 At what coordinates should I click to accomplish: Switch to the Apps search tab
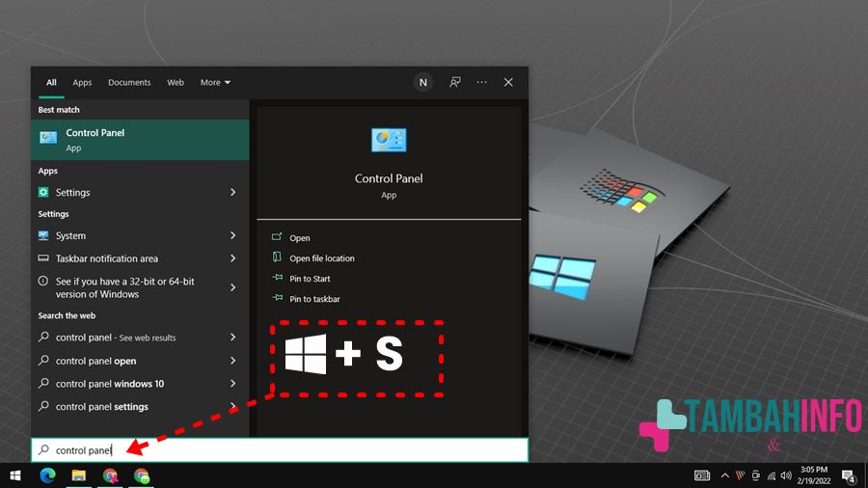pos(82,82)
